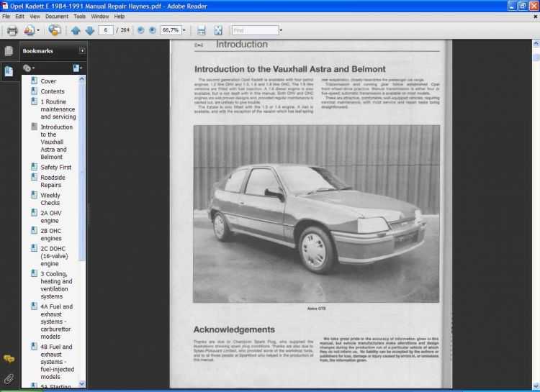Image resolution: width=540 pixels, height=392 pixels.
Task: Click the bookmark icon beside 2A OHV engine
Action: tap(34, 212)
